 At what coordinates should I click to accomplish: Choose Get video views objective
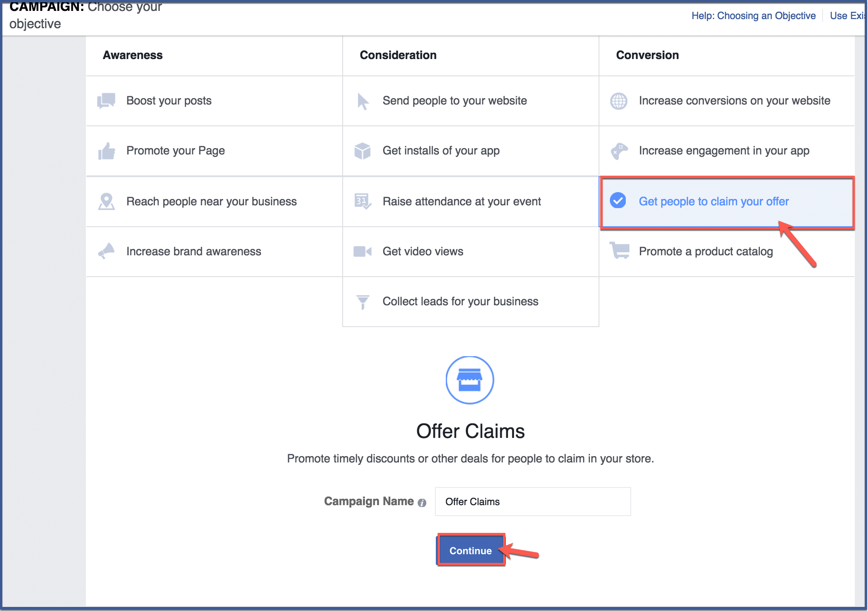[470, 251]
